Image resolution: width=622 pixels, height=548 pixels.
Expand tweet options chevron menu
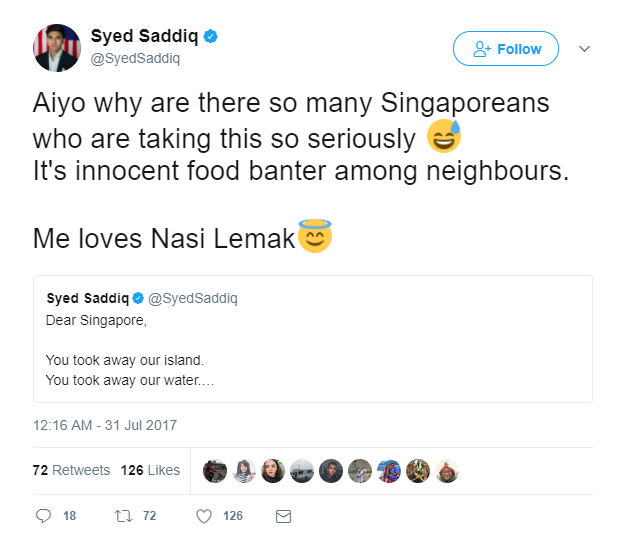point(584,49)
